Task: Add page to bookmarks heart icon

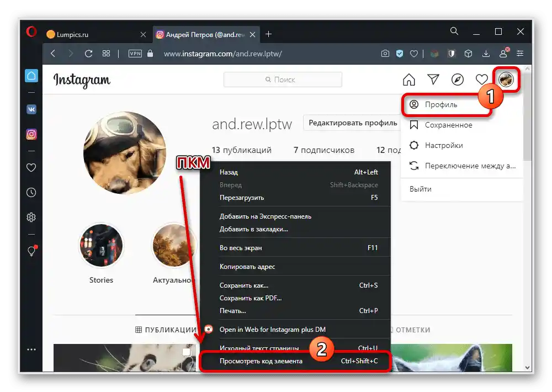Action: pos(414,54)
